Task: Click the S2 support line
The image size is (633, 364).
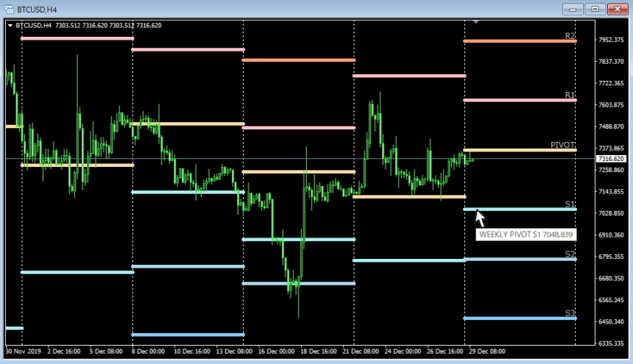Action: tap(520, 259)
